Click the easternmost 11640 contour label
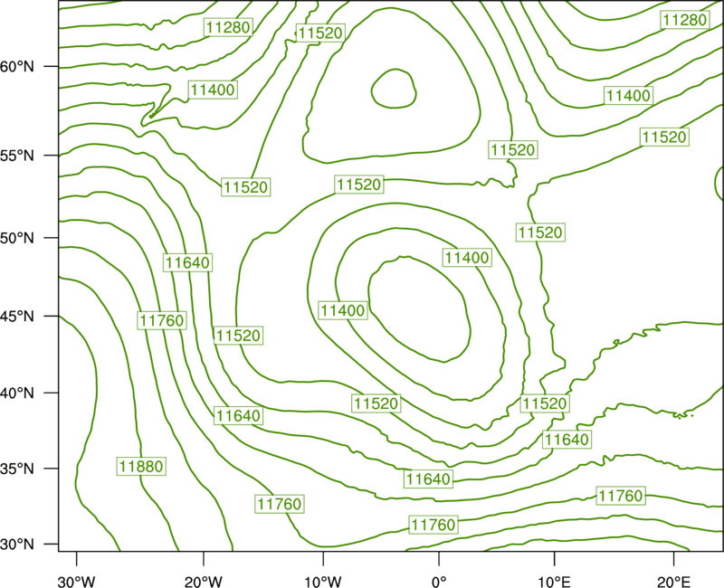This screenshot has width=724, height=588. [567, 439]
